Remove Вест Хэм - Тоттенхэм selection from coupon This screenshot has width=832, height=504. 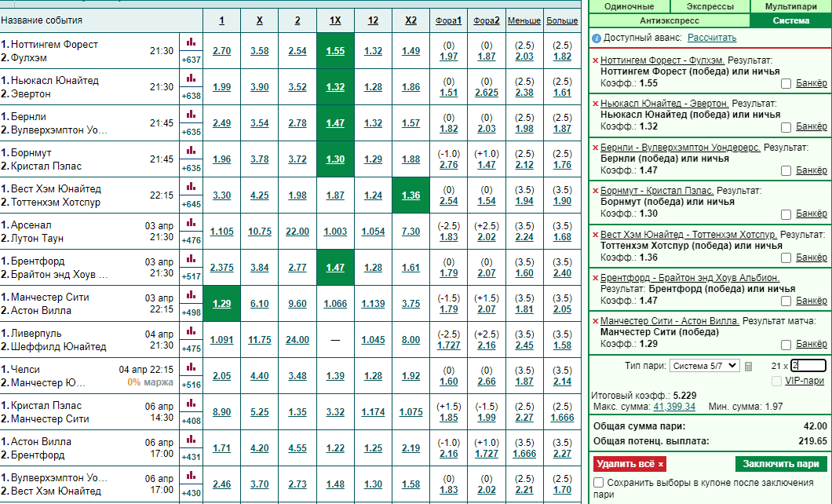click(x=595, y=235)
